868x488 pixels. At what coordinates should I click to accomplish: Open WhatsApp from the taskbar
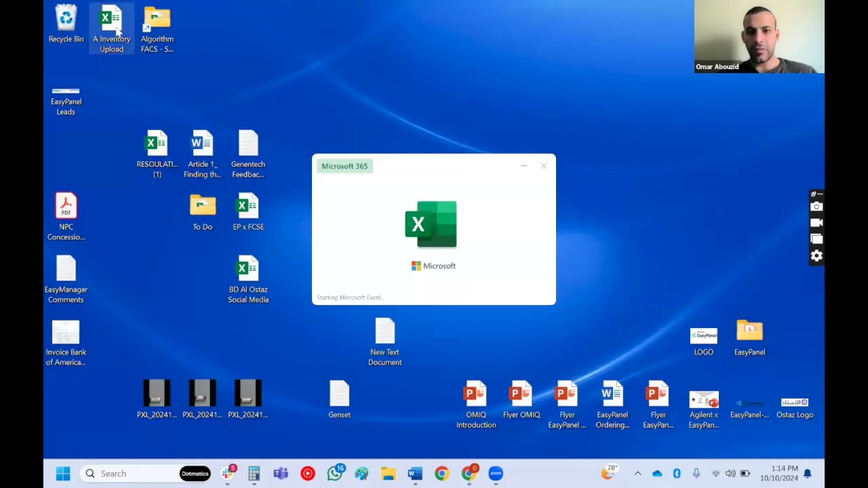tap(334, 473)
